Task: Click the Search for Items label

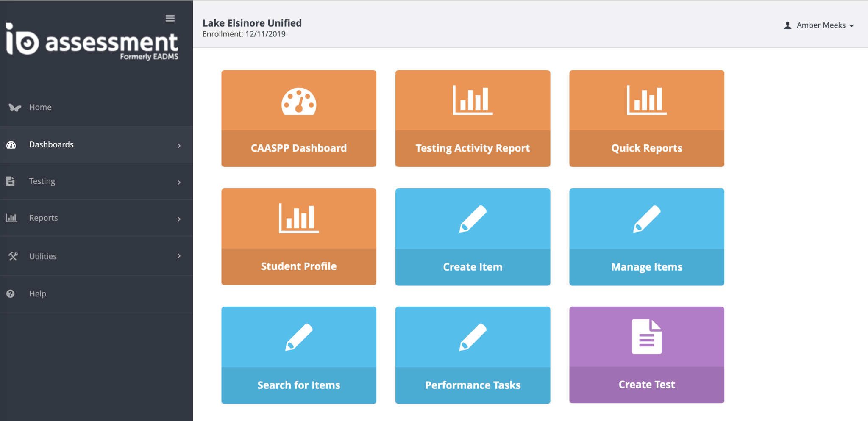Action: coord(299,385)
